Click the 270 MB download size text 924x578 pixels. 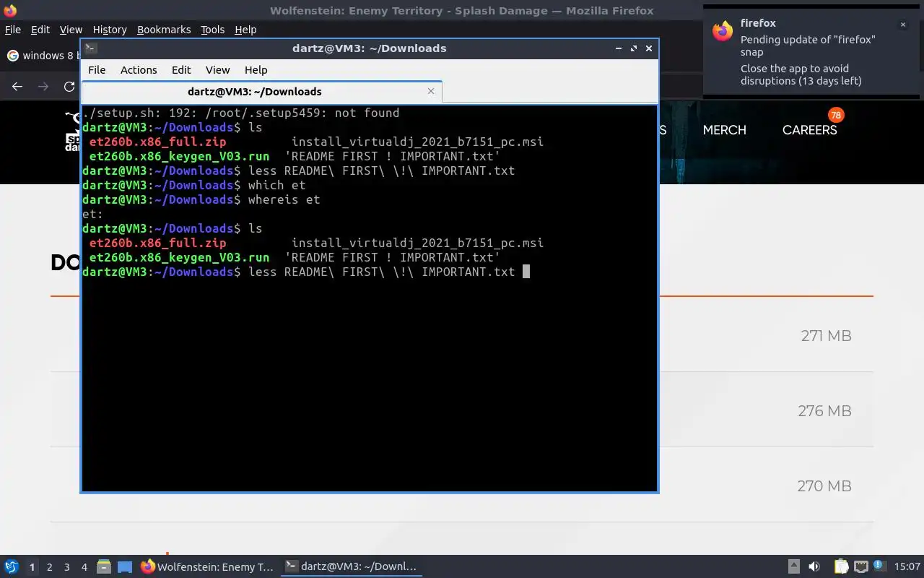coord(824,486)
